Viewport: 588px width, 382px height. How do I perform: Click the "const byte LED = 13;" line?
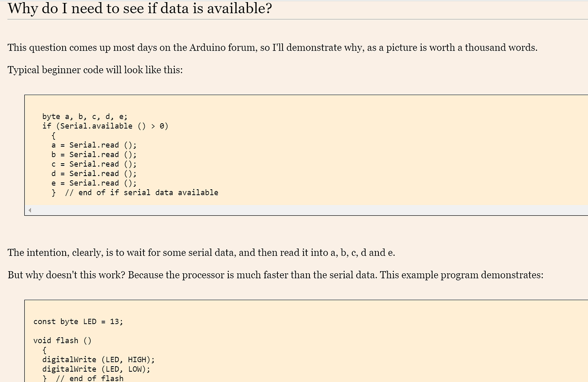[78, 321]
